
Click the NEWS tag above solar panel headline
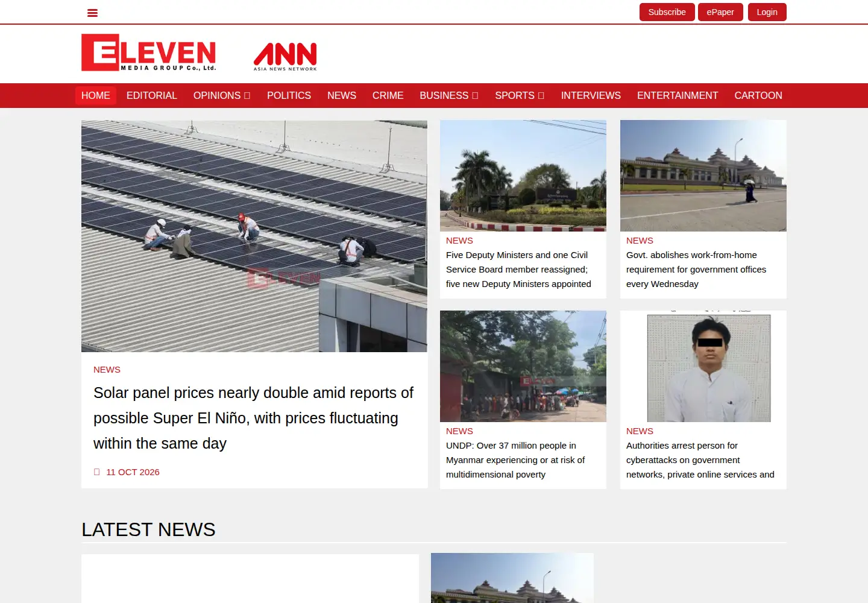(107, 370)
